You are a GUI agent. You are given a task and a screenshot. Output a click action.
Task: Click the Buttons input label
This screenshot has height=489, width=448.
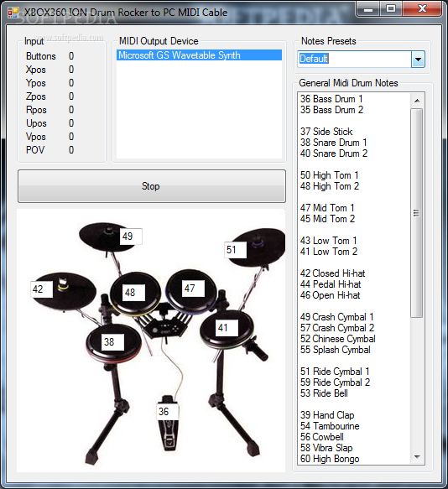click(41, 56)
